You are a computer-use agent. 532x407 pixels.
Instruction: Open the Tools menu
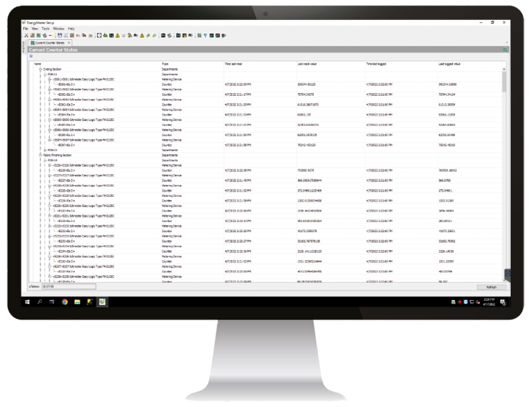[45, 29]
